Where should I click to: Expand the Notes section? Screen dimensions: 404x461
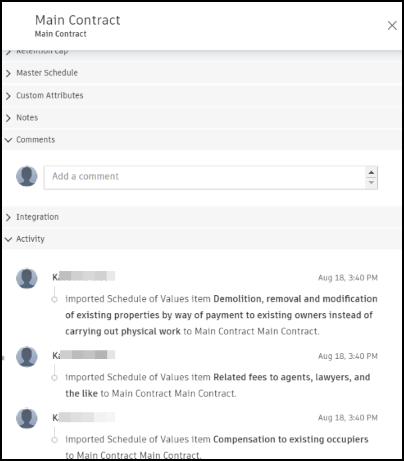click(x=202, y=118)
